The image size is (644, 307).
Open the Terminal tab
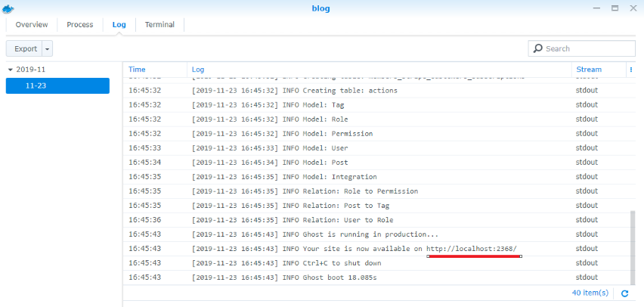point(159,25)
